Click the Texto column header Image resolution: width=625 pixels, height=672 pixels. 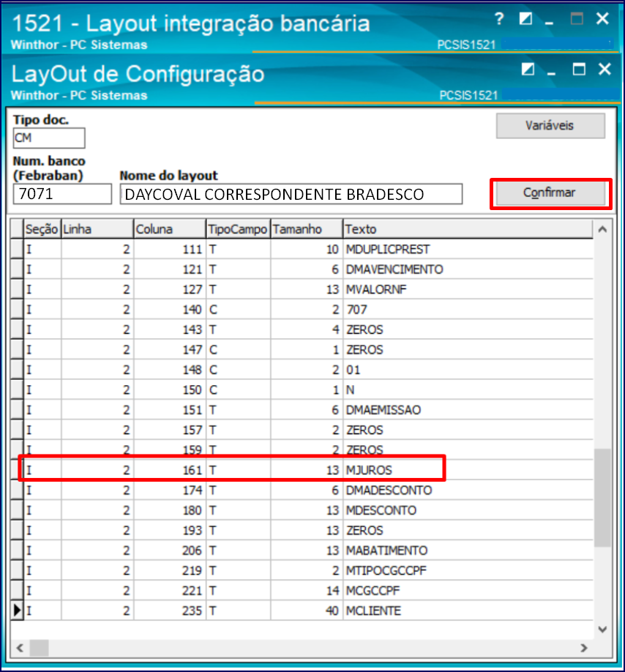tap(468, 229)
